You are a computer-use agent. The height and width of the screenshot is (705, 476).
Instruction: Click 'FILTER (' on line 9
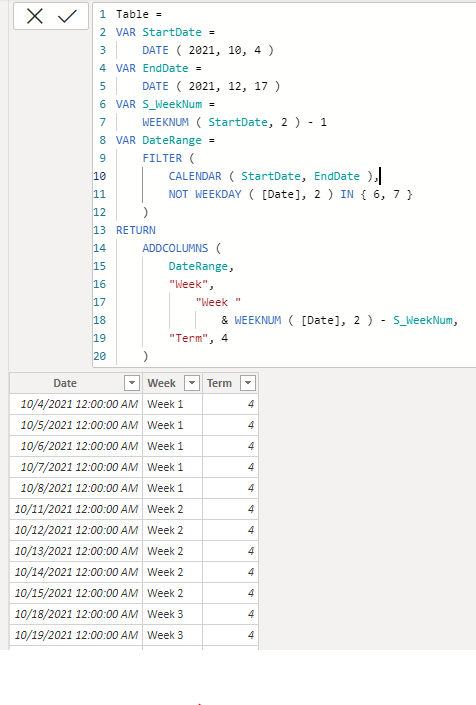[168, 158]
